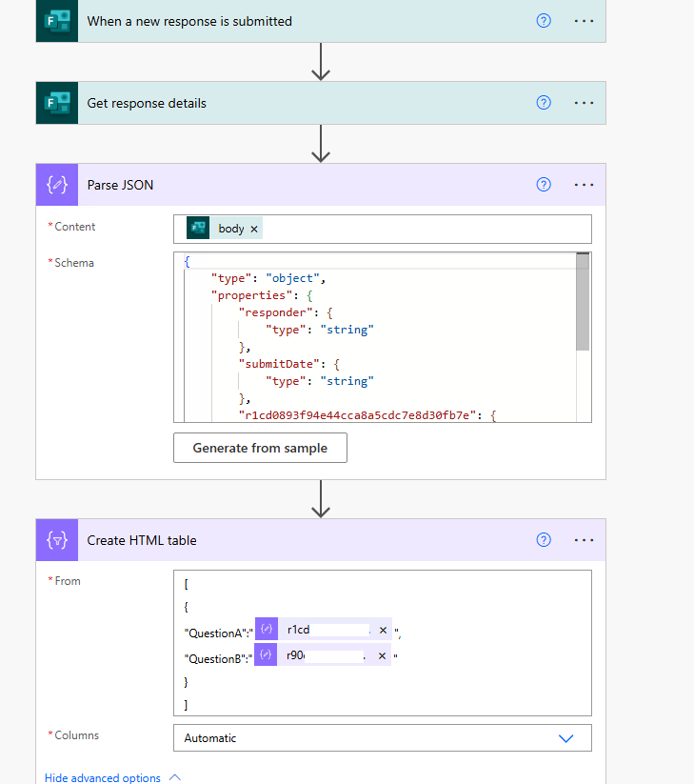694x784 pixels.
Task: Click the "responder" line in Schema
Action: 286,312
